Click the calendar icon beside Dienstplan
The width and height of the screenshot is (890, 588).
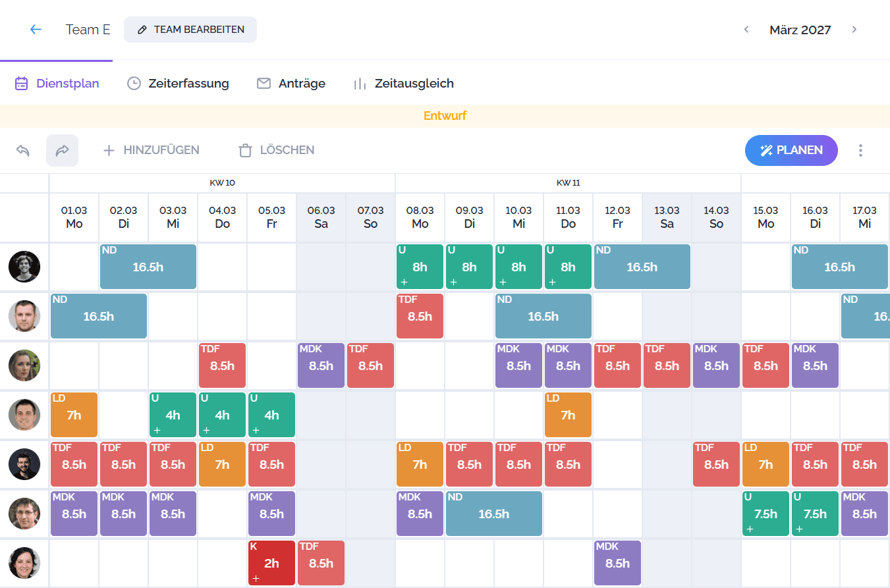[x=21, y=83]
